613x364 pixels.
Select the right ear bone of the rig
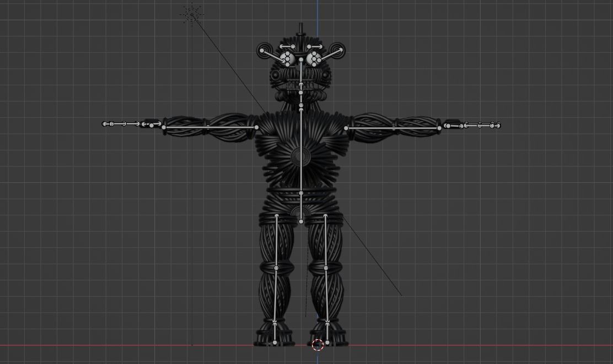(x=329, y=55)
